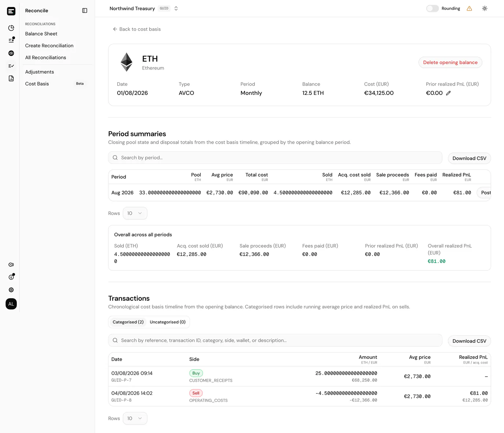The width and height of the screenshot is (504, 433).
Task: Click the transactions search magnifier icon
Action: [115, 340]
